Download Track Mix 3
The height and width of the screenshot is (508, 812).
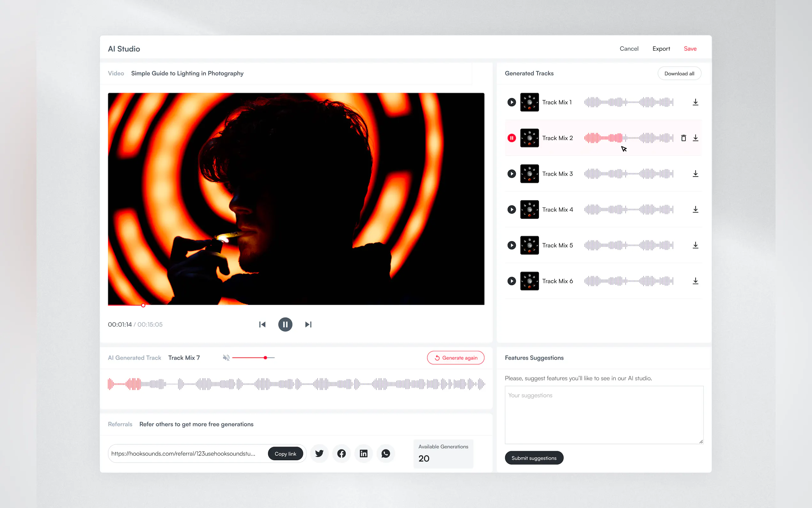pyautogui.click(x=695, y=174)
